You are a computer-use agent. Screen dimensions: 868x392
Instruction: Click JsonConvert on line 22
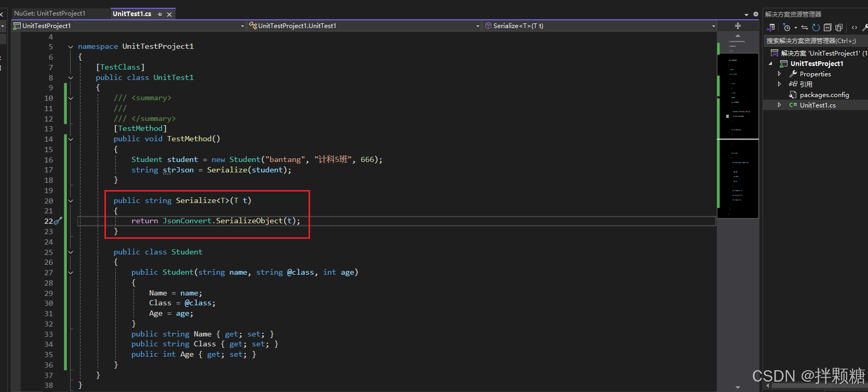pos(187,221)
